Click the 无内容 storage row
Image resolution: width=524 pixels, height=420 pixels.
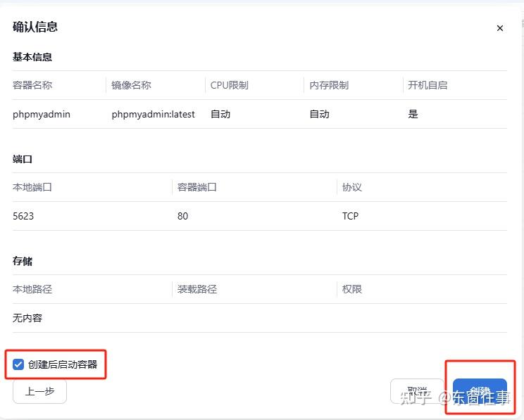(x=260, y=318)
